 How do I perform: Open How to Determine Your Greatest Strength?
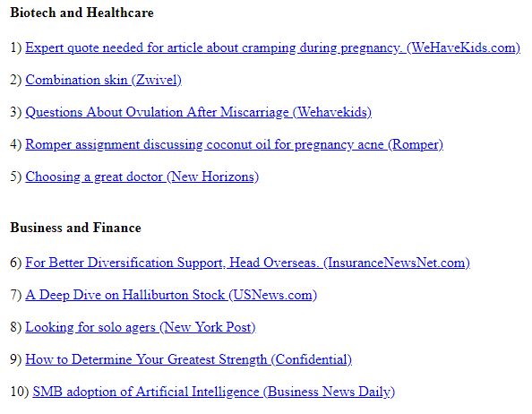point(188,359)
